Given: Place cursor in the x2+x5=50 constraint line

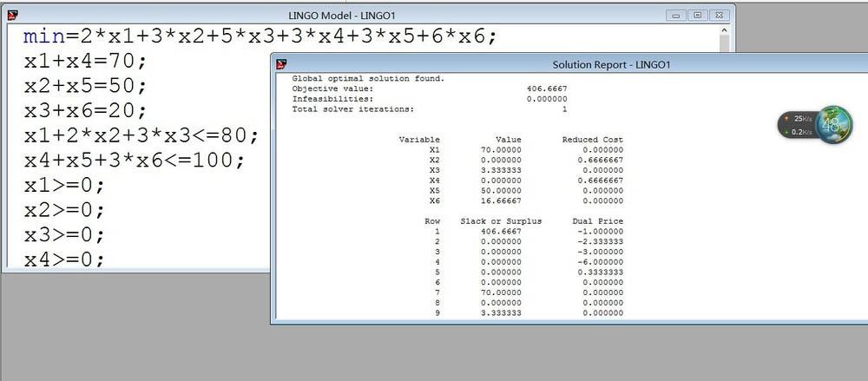Looking at the screenshot, I should click(87, 87).
